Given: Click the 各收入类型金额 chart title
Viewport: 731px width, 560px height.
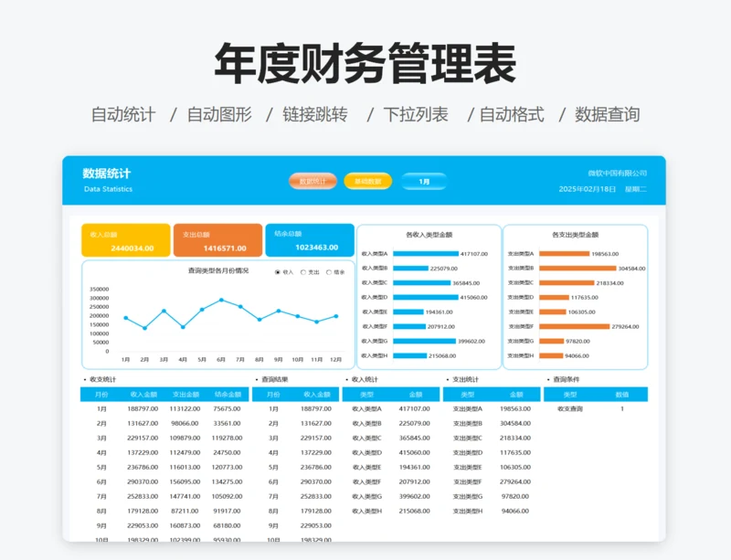Looking at the screenshot, I should 429,235.
